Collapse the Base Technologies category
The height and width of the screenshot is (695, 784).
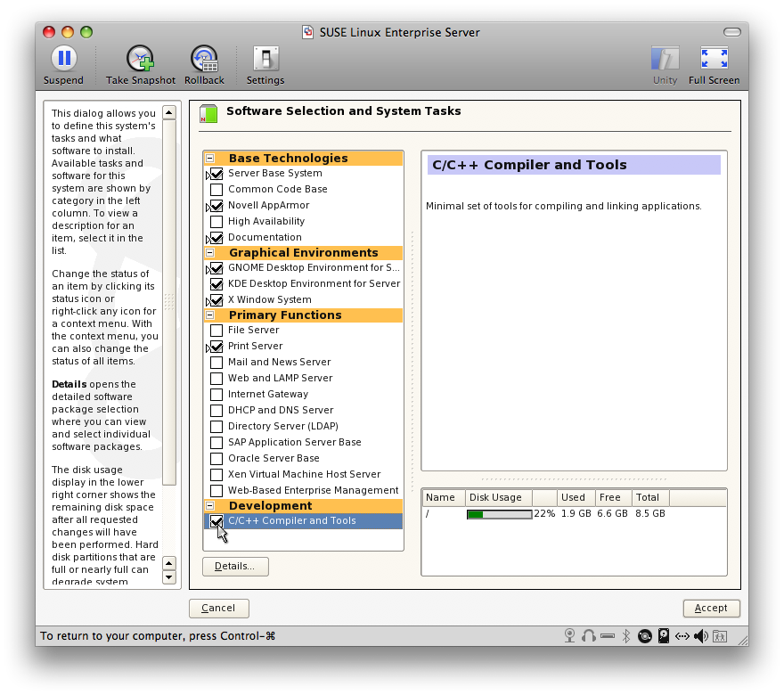click(210, 158)
